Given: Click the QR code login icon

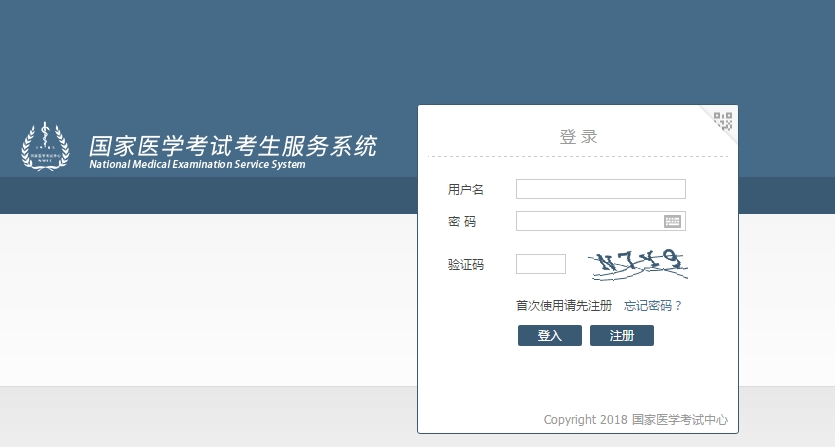Looking at the screenshot, I should click(x=723, y=121).
